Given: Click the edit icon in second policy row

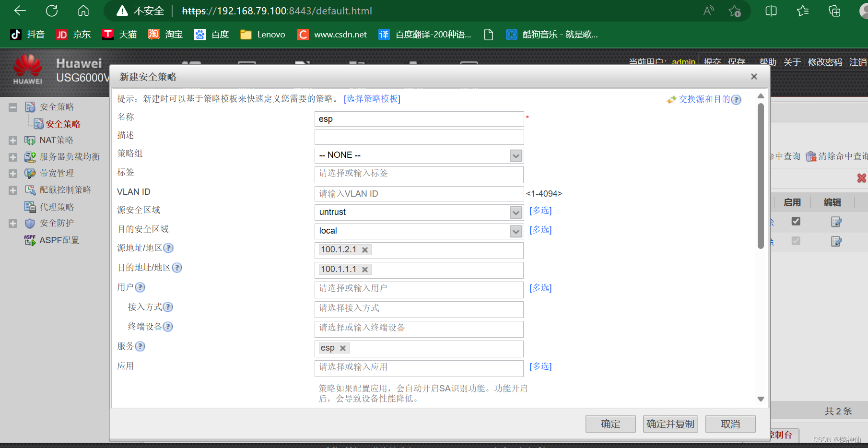Looking at the screenshot, I should [836, 241].
